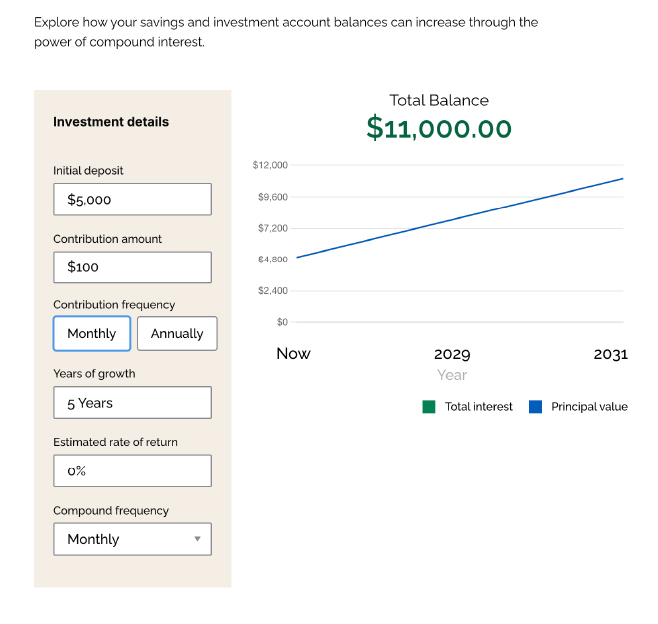Click the 2029 year axis label
Screen dimensions: 658x624
[x=452, y=354]
